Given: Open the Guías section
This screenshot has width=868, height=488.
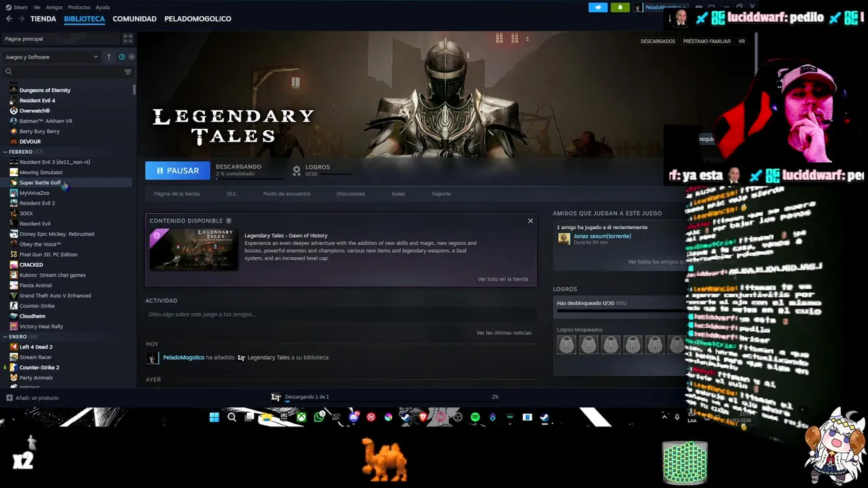Looking at the screenshot, I should 398,194.
